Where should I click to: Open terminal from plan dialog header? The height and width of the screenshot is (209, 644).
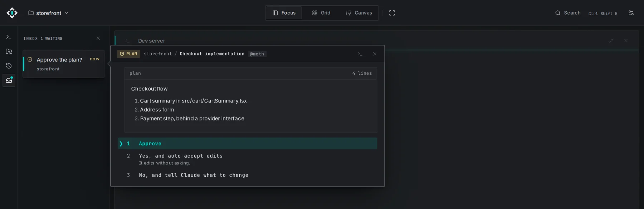[x=360, y=54]
